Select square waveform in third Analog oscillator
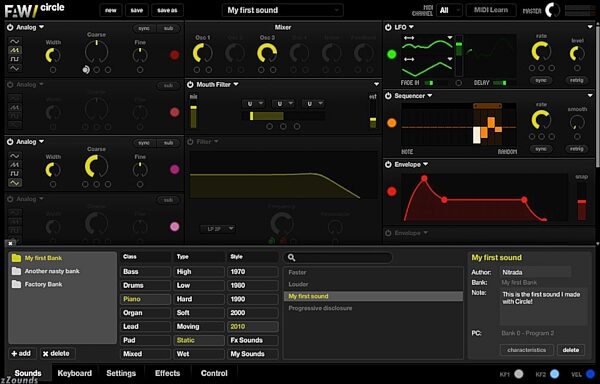The width and height of the screenshot is (600, 384). tap(15, 174)
